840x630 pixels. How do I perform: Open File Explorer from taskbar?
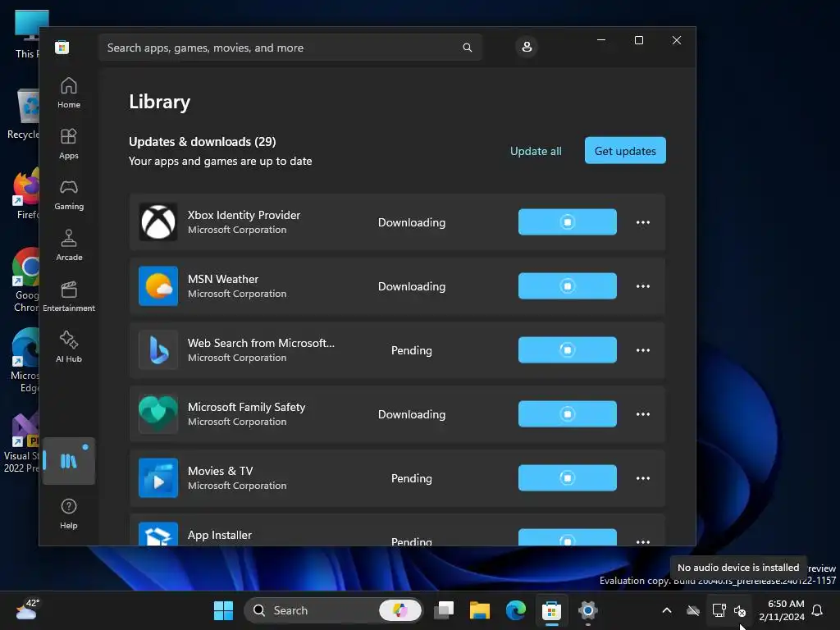coord(479,610)
